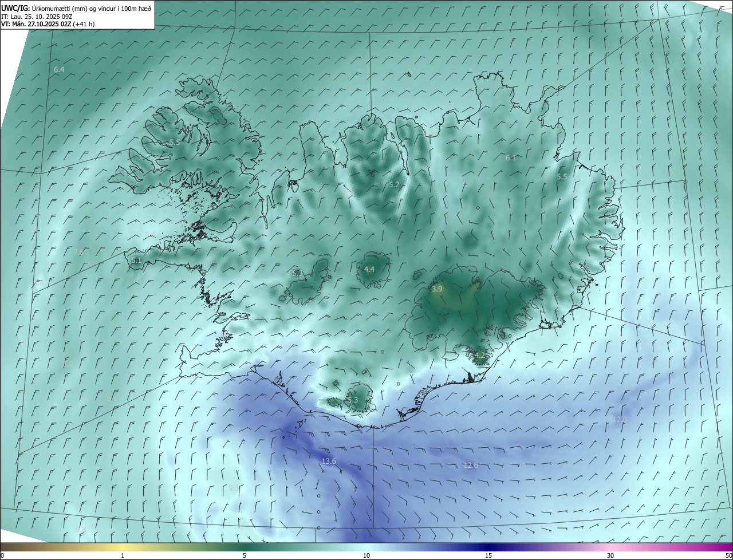Click the 12.6 value in the southern sea
The height and width of the screenshot is (560, 733).
point(471,465)
